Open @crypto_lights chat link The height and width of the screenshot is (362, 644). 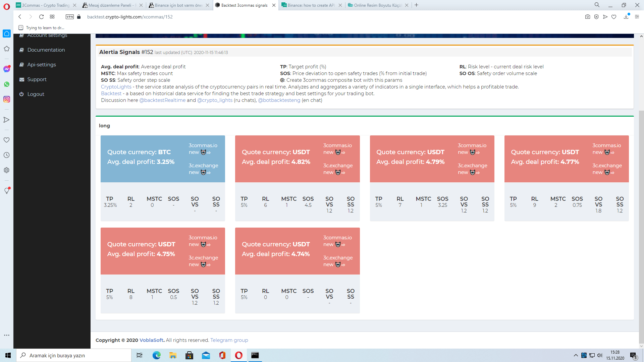(215, 100)
